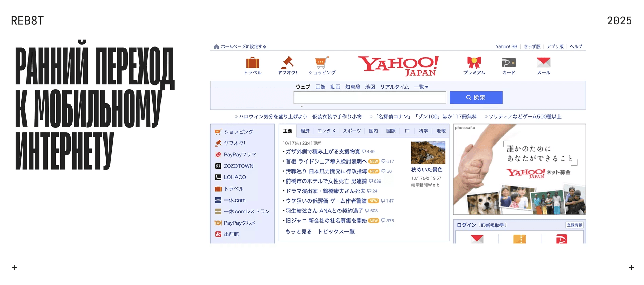The height and width of the screenshot is (285, 644).
Task: Click the orange icon in login box
Action: pyautogui.click(x=519, y=239)
